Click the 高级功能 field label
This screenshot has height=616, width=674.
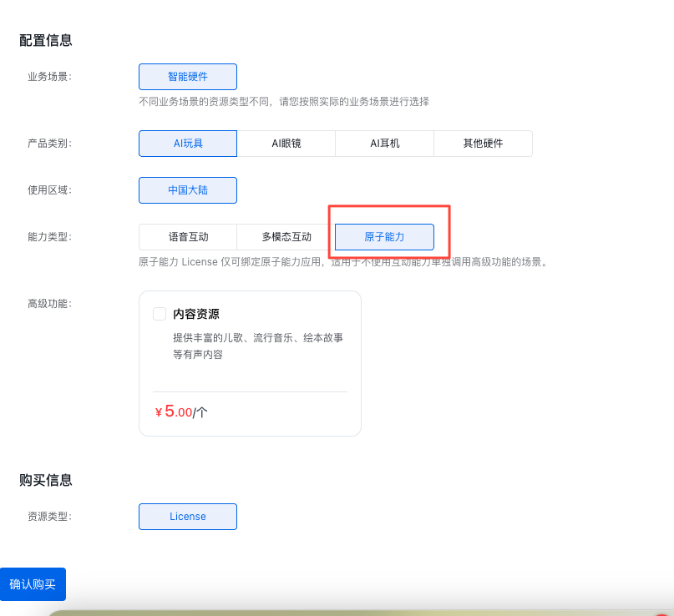49,304
